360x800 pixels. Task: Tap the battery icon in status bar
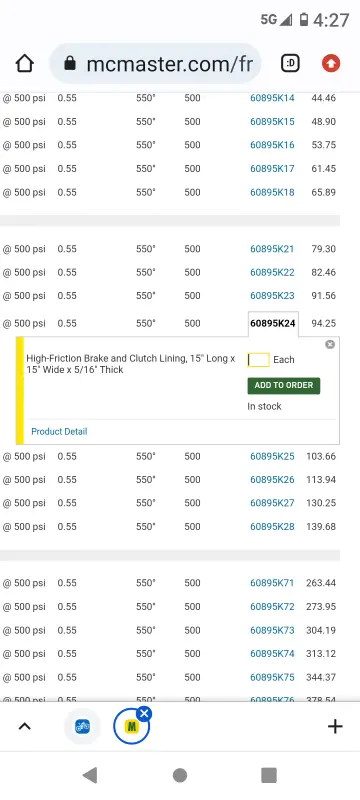(304, 20)
